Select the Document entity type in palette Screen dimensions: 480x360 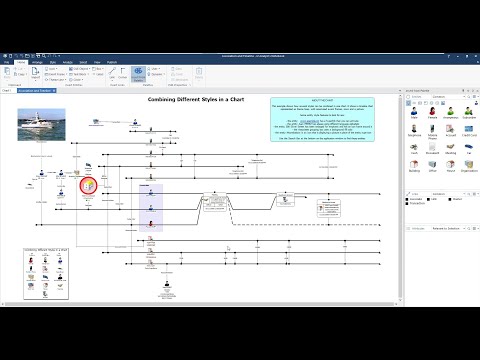pyautogui.click(x=432, y=149)
